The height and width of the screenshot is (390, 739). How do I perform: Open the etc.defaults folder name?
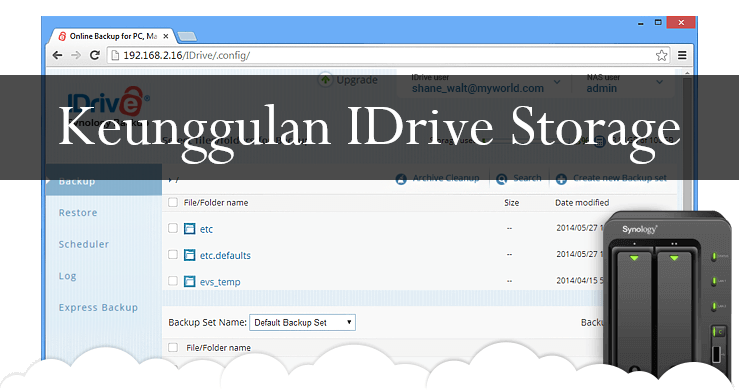(225, 256)
